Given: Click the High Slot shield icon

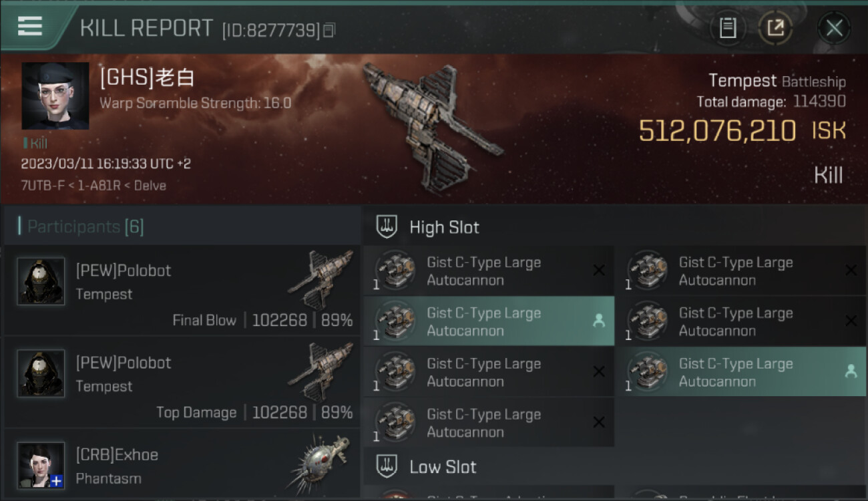Looking at the screenshot, I should 387,227.
